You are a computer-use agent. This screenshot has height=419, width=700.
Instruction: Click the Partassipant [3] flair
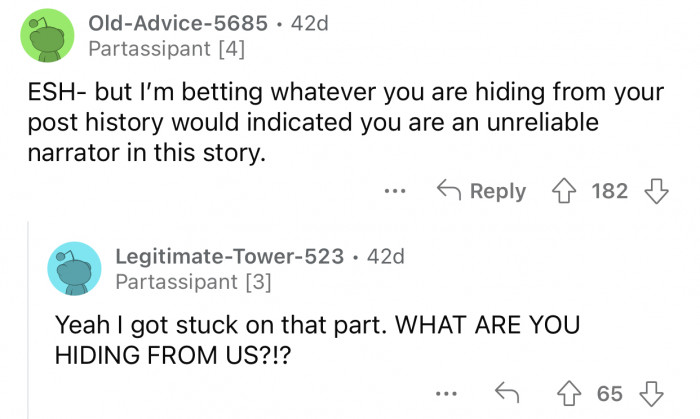click(x=190, y=282)
